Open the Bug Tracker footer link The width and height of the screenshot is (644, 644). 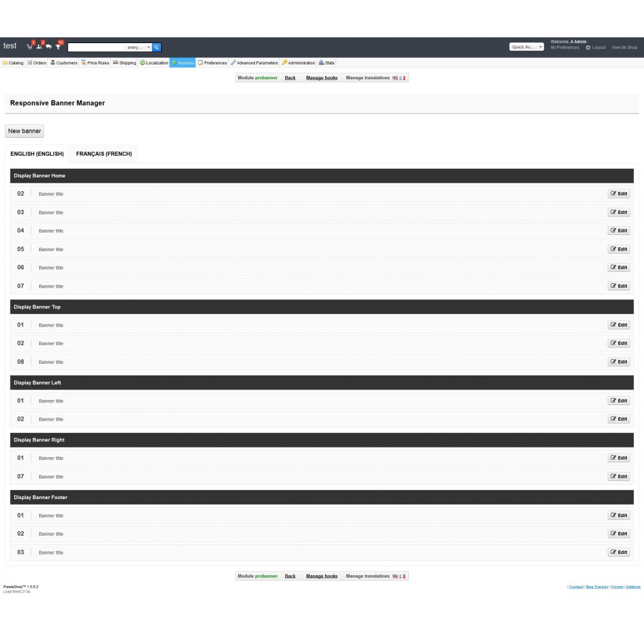pyautogui.click(x=597, y=587)
